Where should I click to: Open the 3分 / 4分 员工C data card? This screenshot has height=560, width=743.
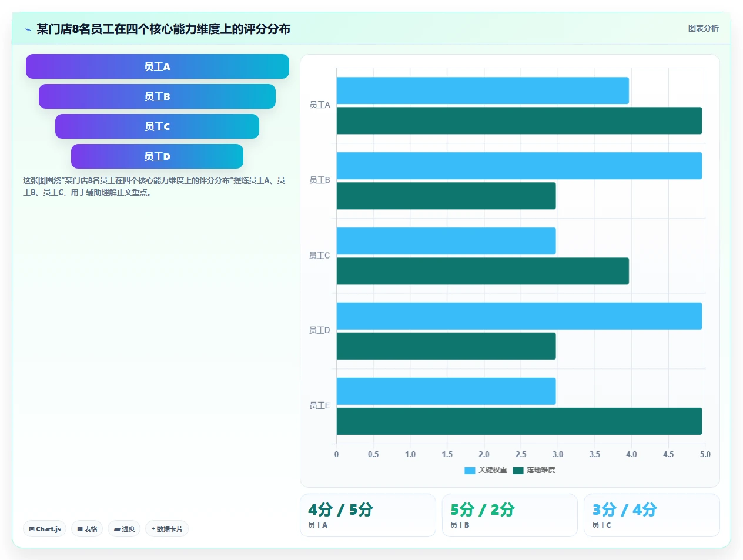pos(652,515)
